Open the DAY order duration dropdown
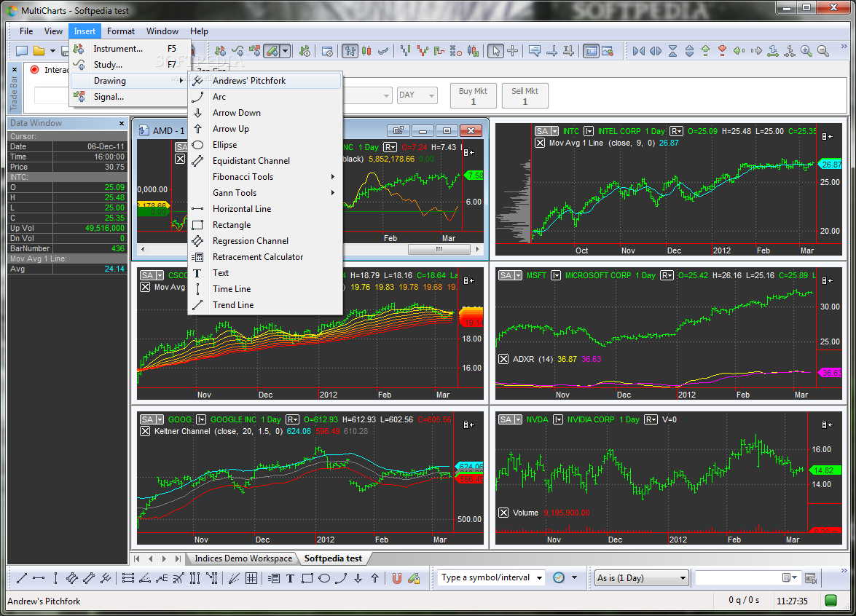Viewport: 856px width, 616px height. point(417,95)
